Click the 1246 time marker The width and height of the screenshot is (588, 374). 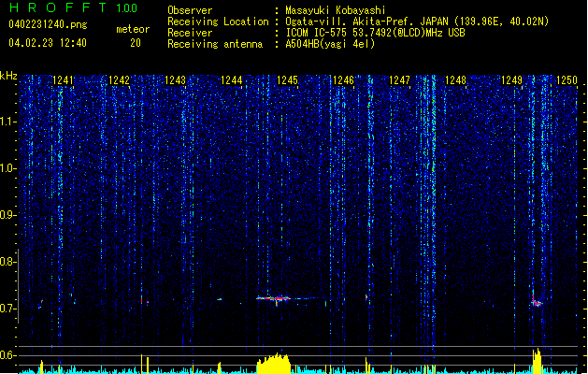343,80
